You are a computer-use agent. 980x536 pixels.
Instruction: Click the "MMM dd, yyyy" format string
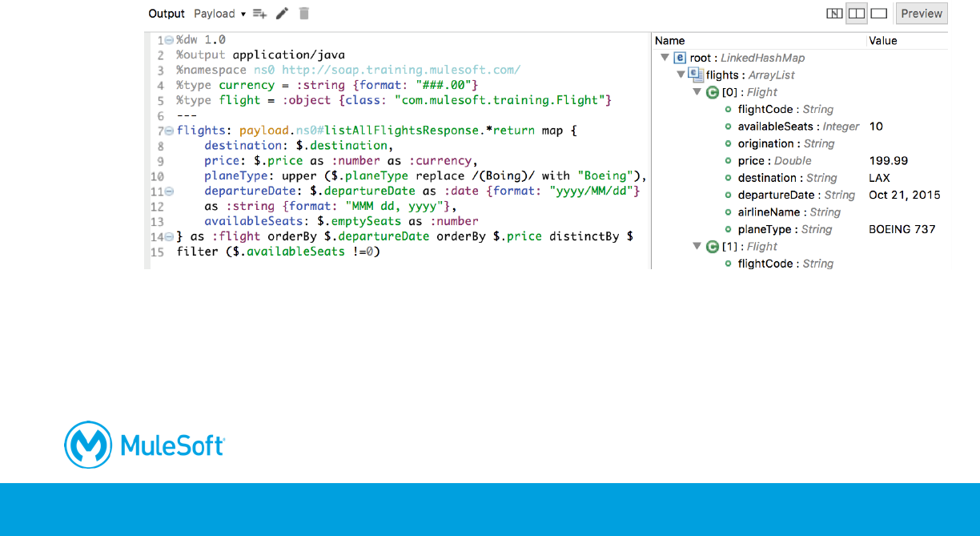point(395,207)
